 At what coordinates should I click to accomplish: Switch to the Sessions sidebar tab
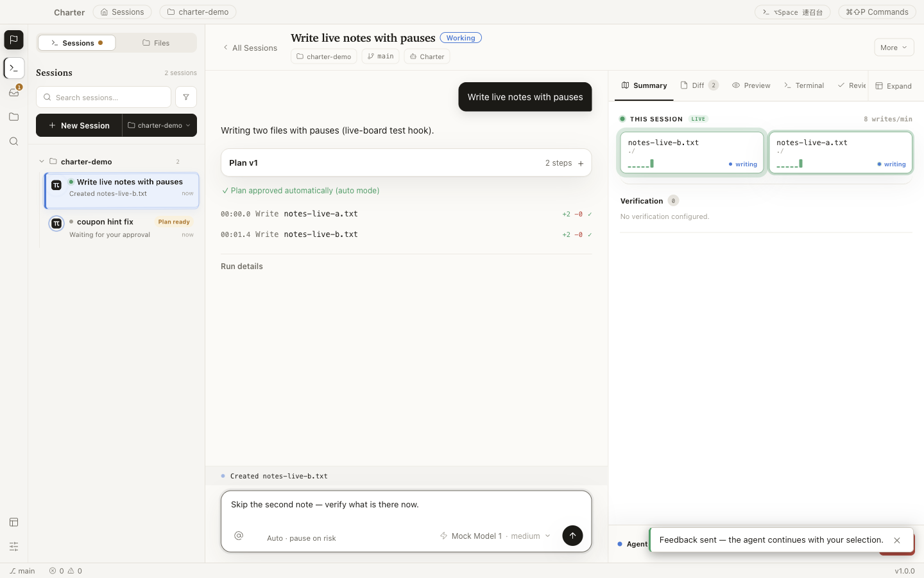click(77, 43)
